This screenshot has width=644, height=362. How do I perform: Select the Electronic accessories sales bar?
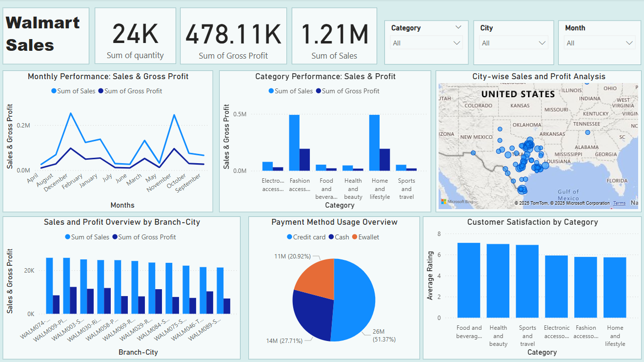click(267, 166)
